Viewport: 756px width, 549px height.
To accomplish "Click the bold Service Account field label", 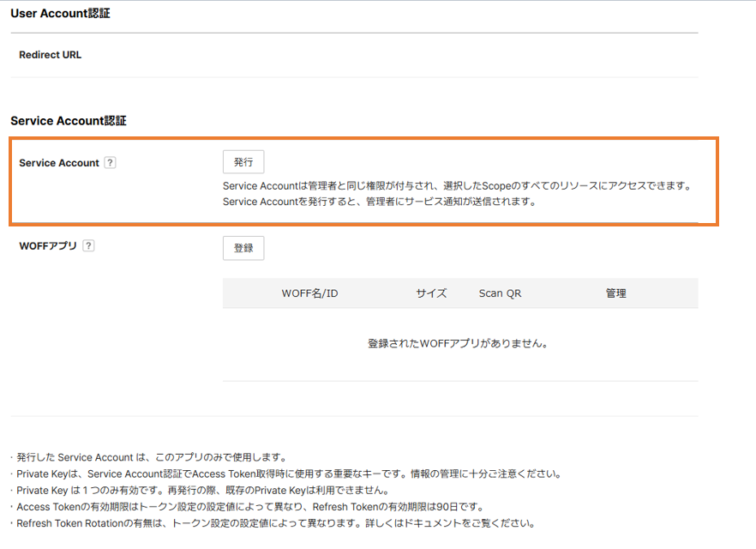I will click(x=59, y=163).
